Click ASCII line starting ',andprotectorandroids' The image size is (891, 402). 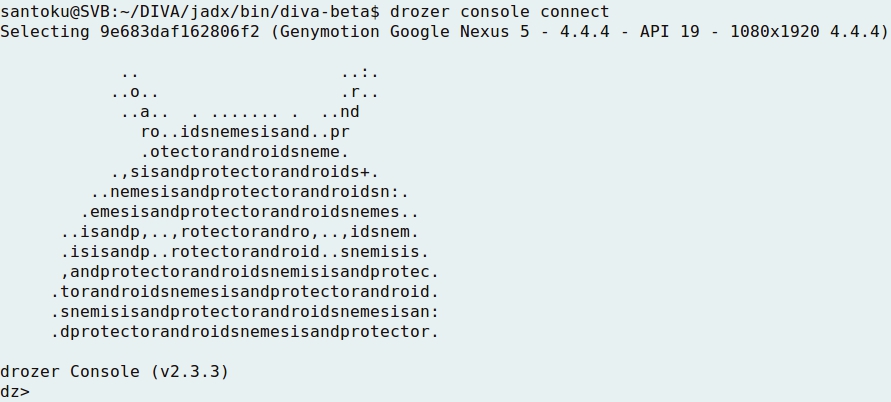pos(250,271)
